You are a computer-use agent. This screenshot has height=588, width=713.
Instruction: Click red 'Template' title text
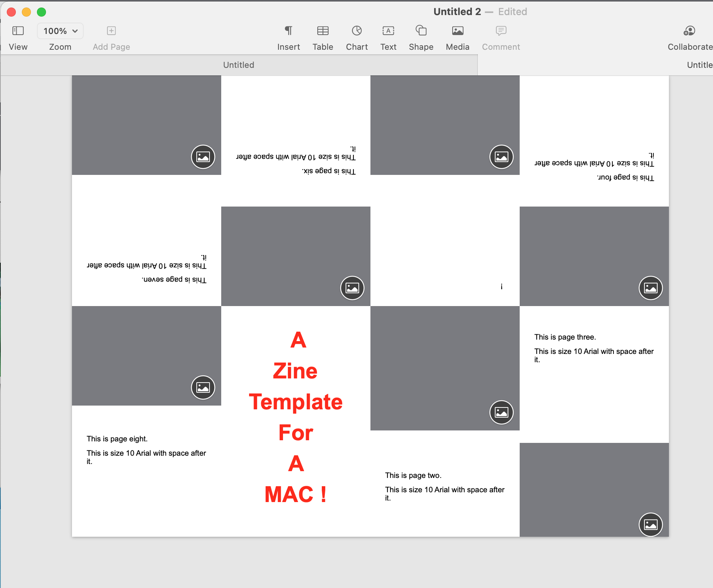click(x=296, y=402)
